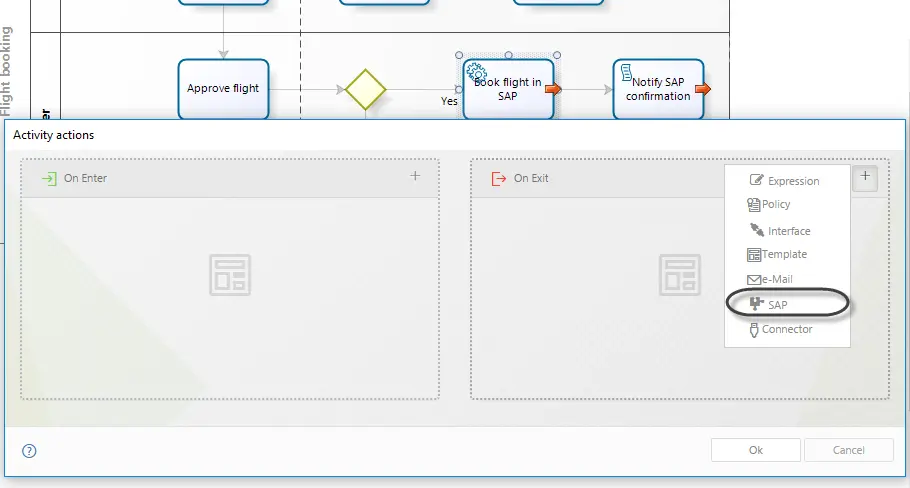
Task: Select the Notify SAP confirmation task
Action: pyautogui.click(x=658, y=89)
